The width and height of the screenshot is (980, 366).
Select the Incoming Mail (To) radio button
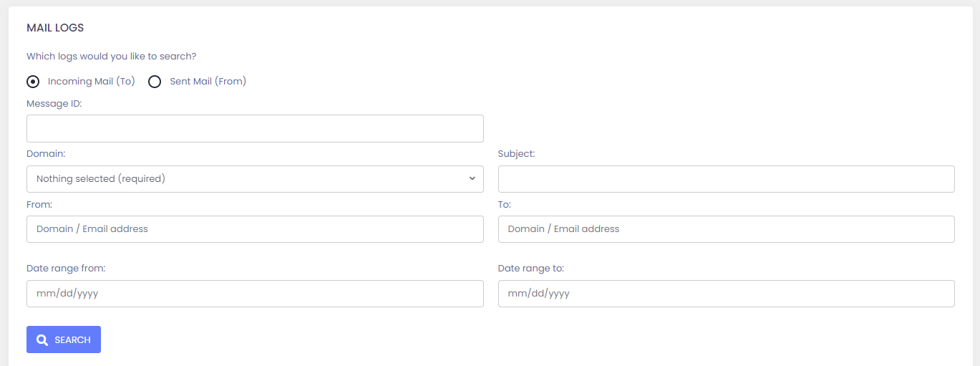(33, 82)
